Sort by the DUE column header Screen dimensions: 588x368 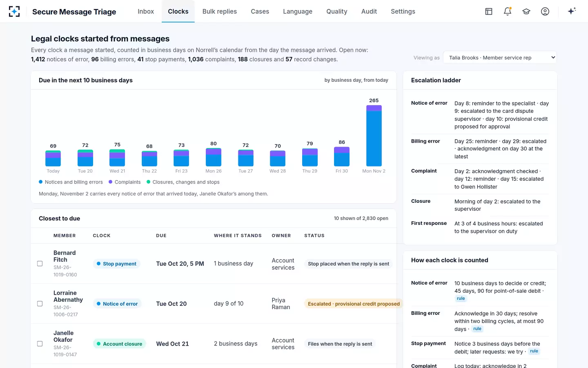[161, 236]
